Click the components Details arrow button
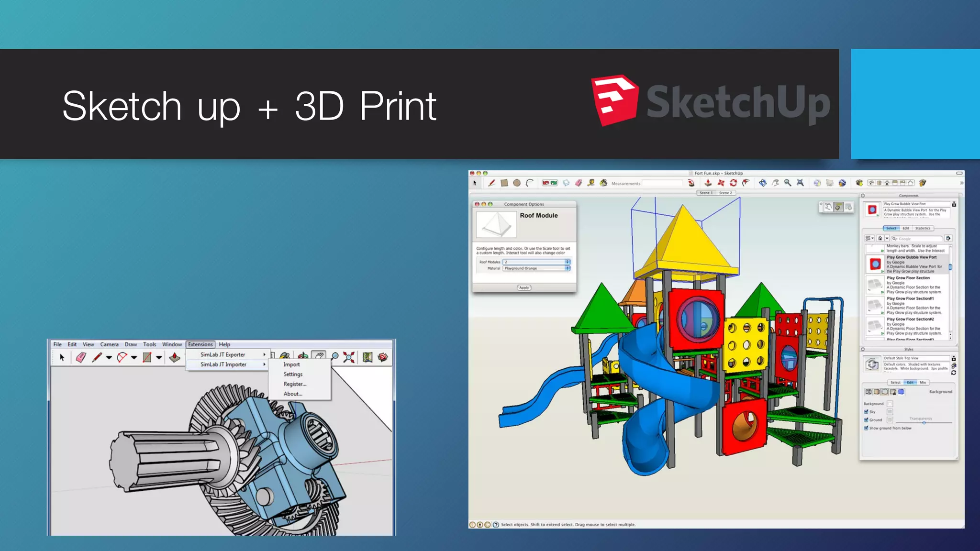The width and height of the screenshot is (980, 551). click(948, 238)
